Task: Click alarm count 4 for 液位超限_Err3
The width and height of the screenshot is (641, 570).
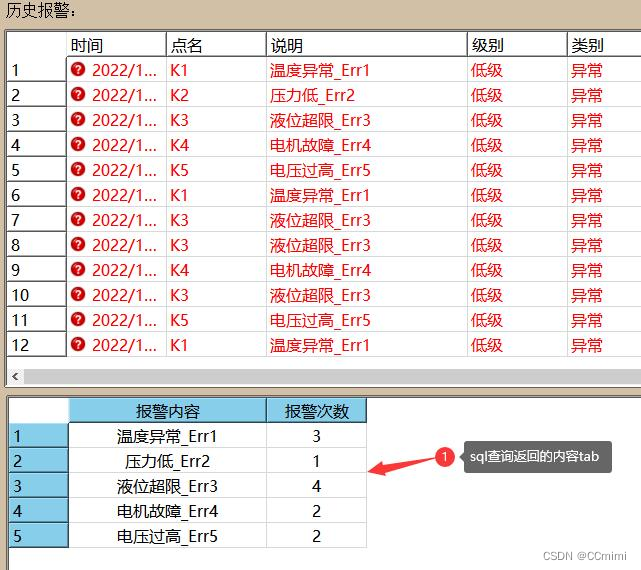Action: pos(316,486)
